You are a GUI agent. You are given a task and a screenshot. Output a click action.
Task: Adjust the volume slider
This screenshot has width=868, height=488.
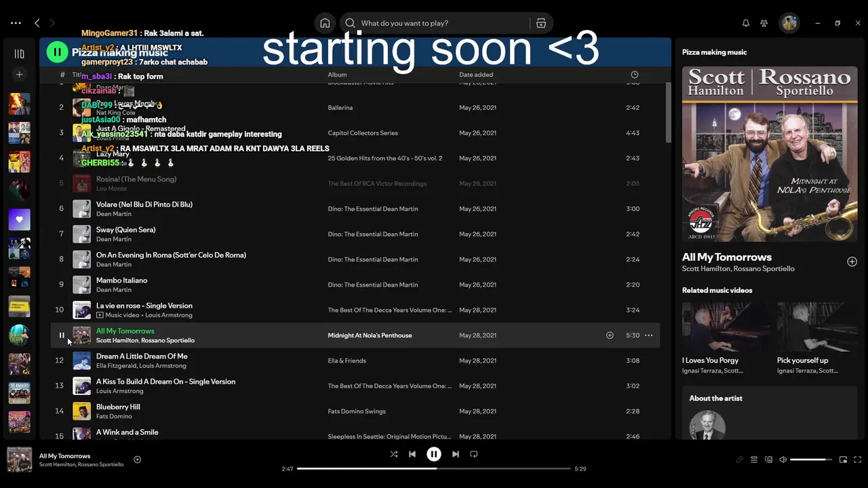pyautogui.click(x=811, y=460)
